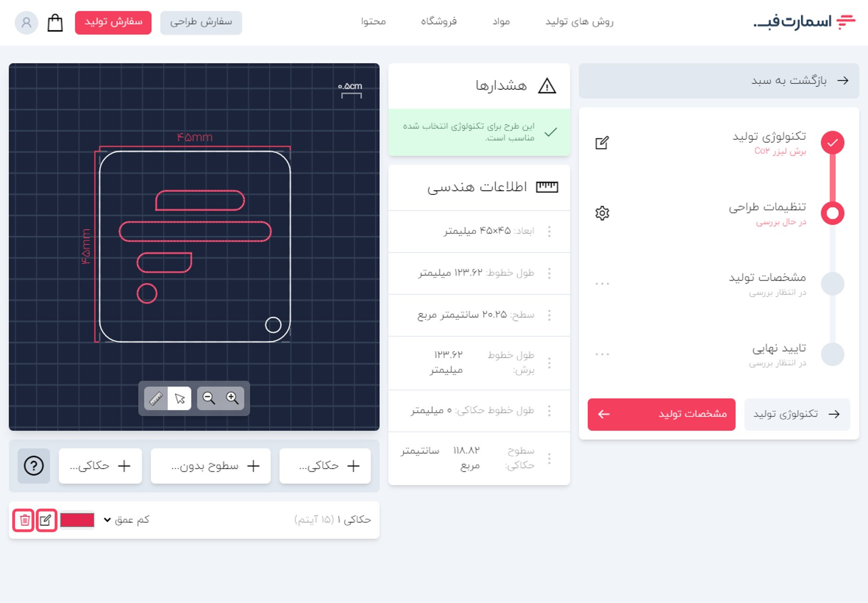Open the shopping bag cart icon
Viewport: 868px width, 603px height.
(x=55, y=22)
